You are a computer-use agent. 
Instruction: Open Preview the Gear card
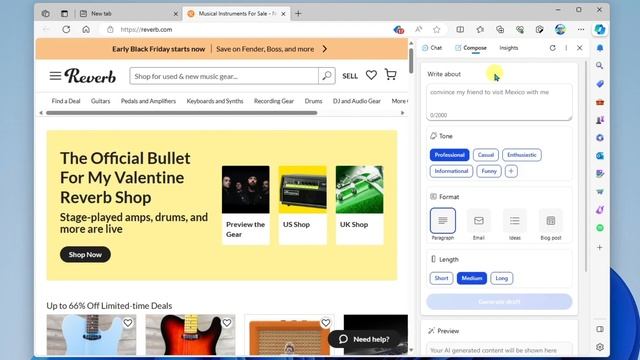246,205
